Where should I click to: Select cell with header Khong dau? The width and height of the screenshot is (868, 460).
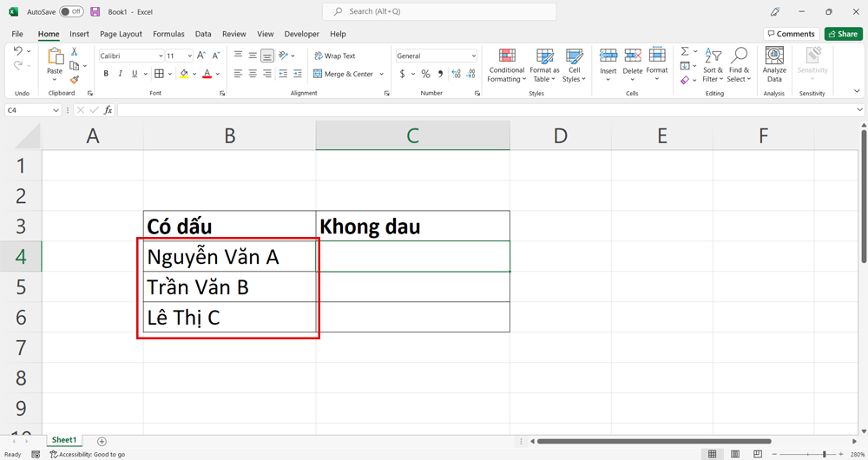pos(413,226)
